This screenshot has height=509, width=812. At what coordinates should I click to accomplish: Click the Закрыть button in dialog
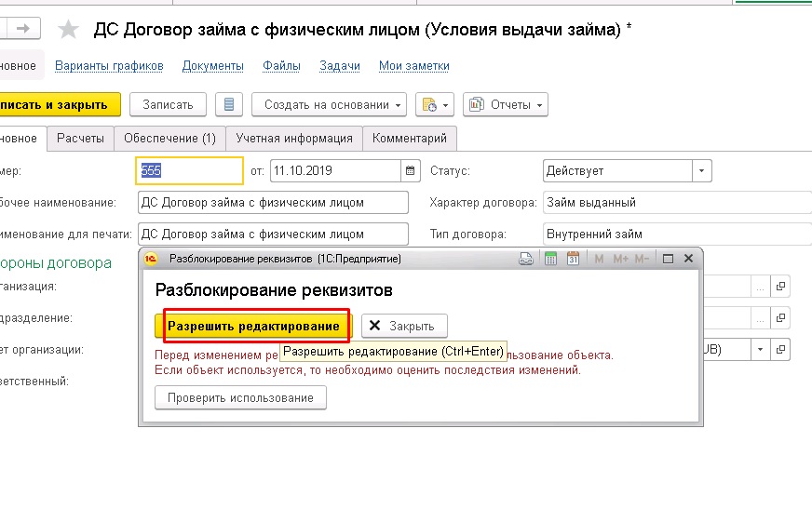(404, 326)
